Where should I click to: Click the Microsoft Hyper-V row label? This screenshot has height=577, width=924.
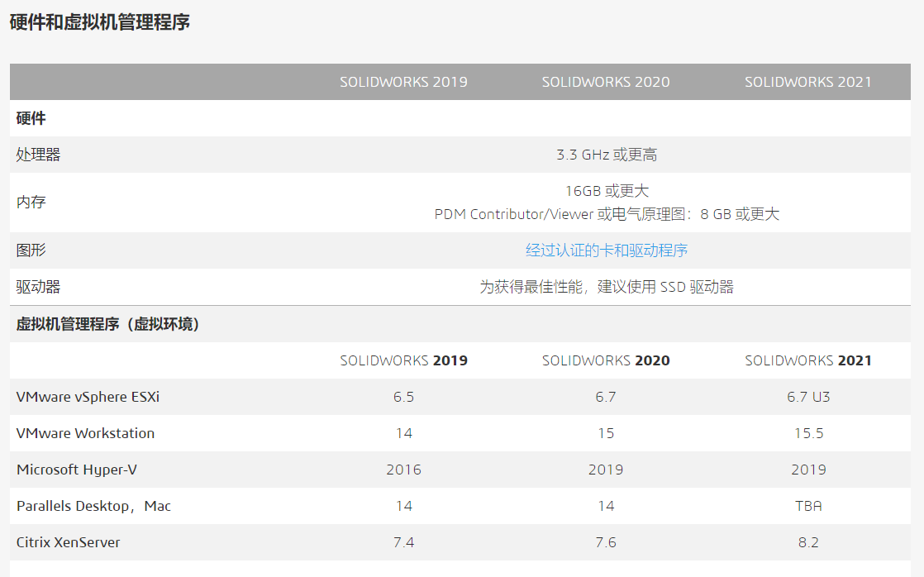[77, 470]
